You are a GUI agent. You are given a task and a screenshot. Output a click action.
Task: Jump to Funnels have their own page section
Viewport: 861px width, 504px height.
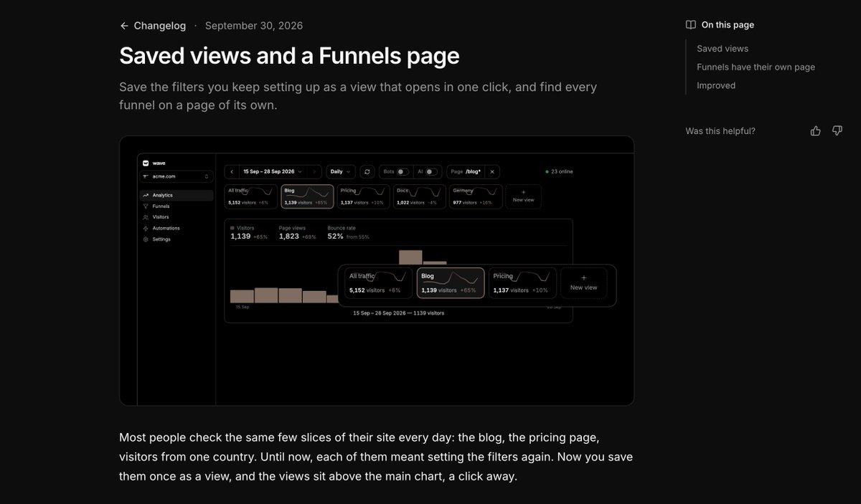(756, 67)
